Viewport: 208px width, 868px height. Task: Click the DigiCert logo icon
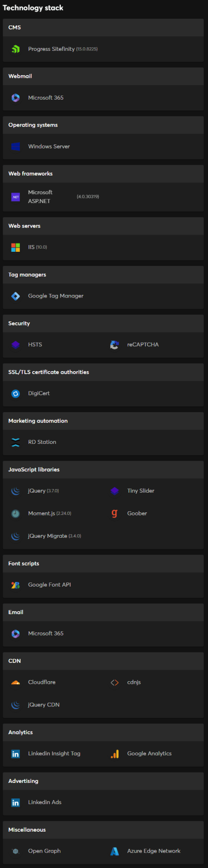pyautogui.click(x=16, y=394)
